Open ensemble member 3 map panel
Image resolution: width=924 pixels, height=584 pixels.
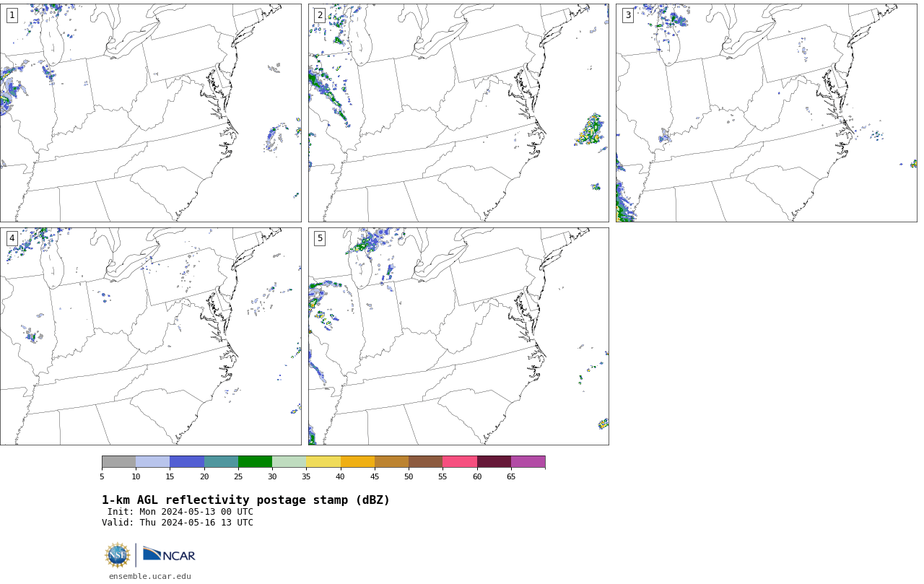[766, 113]
